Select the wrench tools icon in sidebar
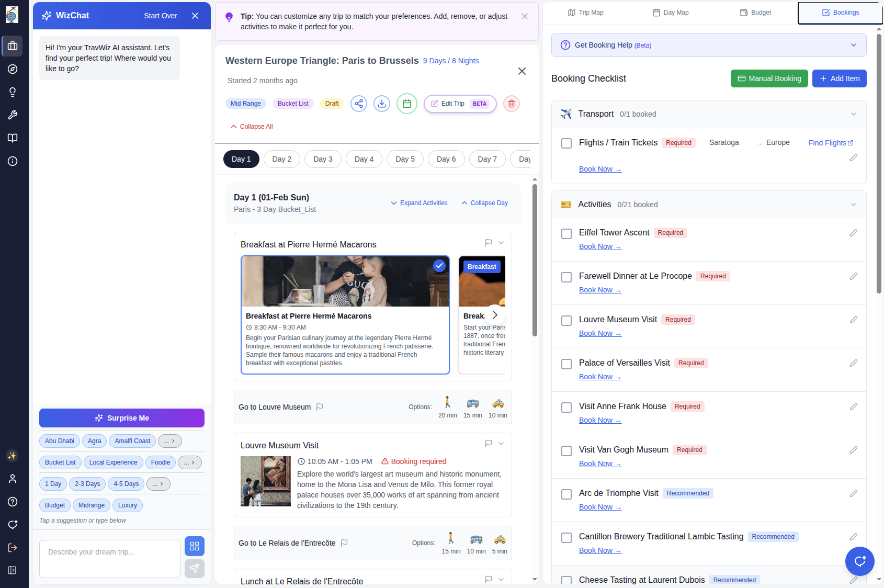Screen dimensions: 884x588 click(13, 115)
